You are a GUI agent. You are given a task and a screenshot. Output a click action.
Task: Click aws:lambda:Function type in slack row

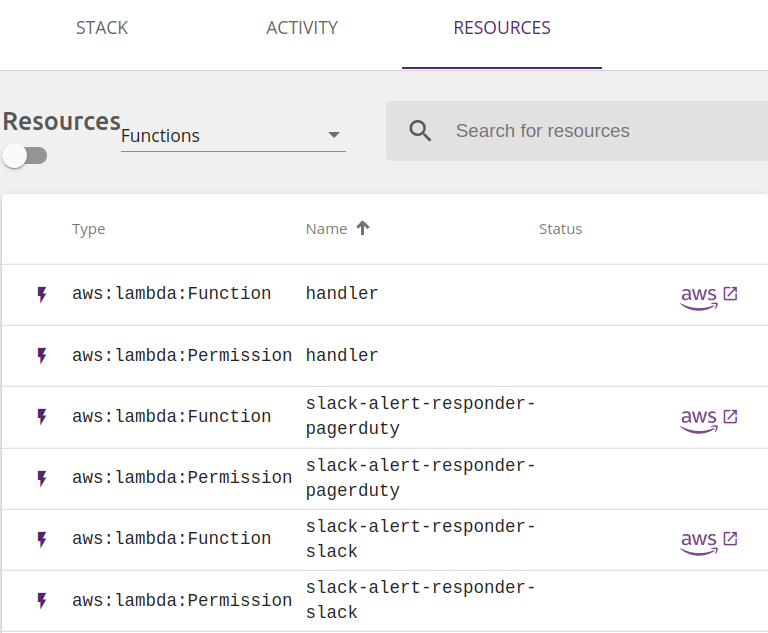click(171, 538)
